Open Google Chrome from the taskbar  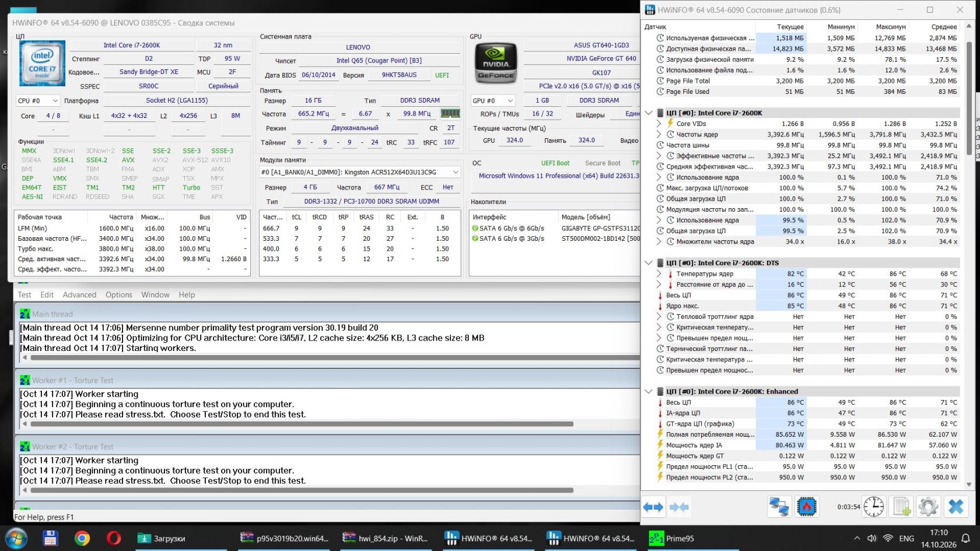tap(82, 538)
